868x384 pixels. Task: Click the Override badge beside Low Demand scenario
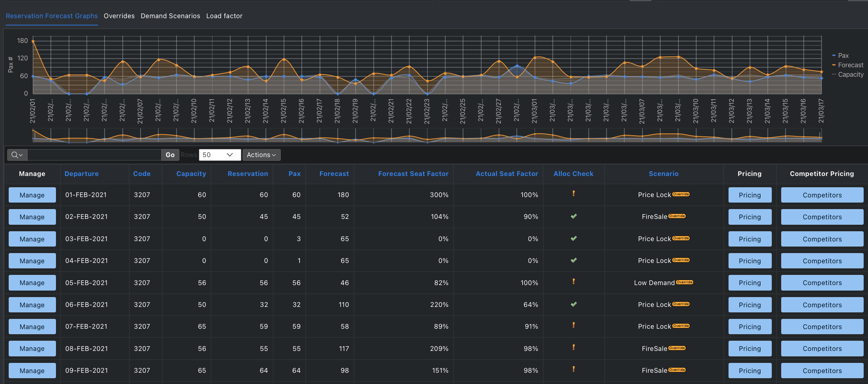pos(685,281)
